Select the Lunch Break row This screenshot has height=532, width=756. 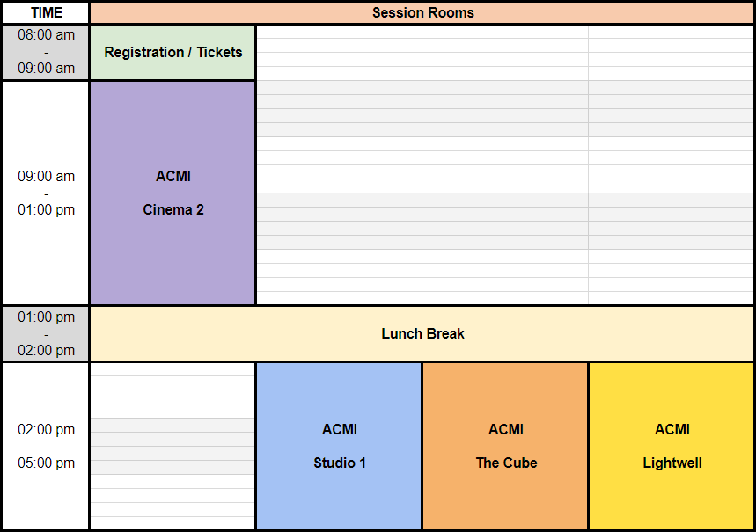(x=422, y=333)
